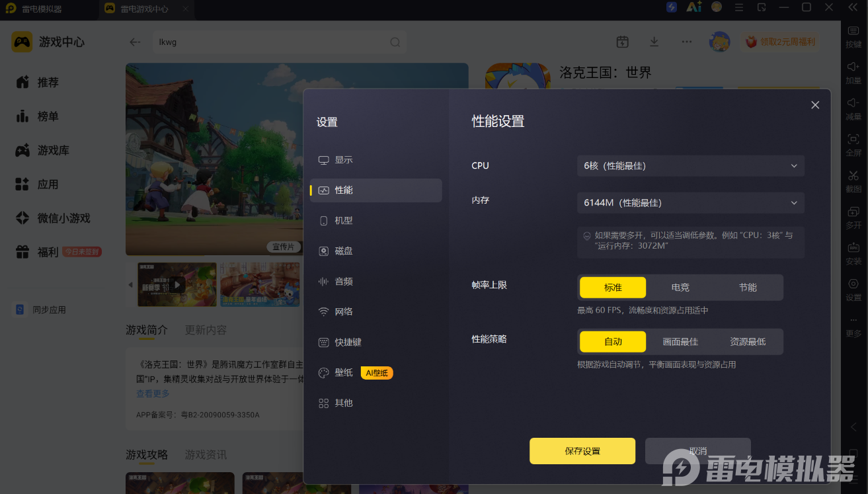Click the 游戏中心 logo heading
868x494 pixels.
pyautogui.click(x=48, y=42)
